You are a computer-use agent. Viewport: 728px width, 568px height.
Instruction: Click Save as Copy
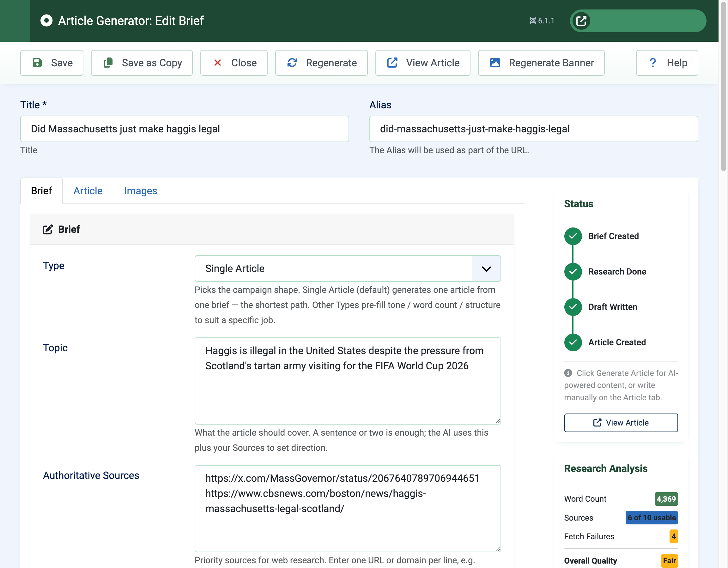(142, 63)
